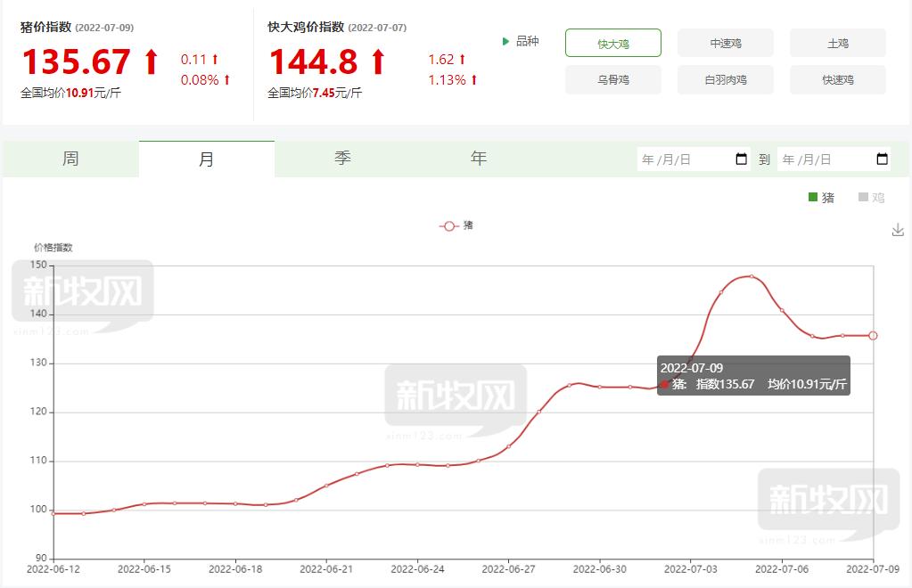Switch to the 季 quarterly tab
Image resolution: width=912 pixels, height=588 pixels.
point(342,159)
